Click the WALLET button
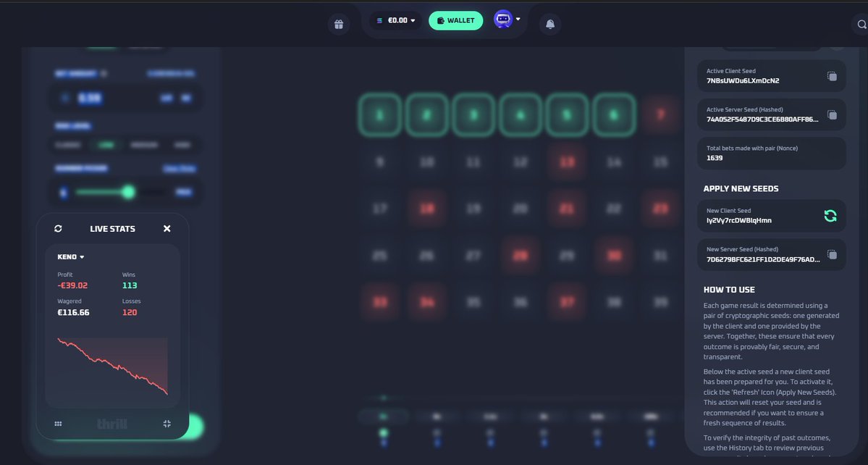The height and width of the screenshot is (465, 868). 455,20
